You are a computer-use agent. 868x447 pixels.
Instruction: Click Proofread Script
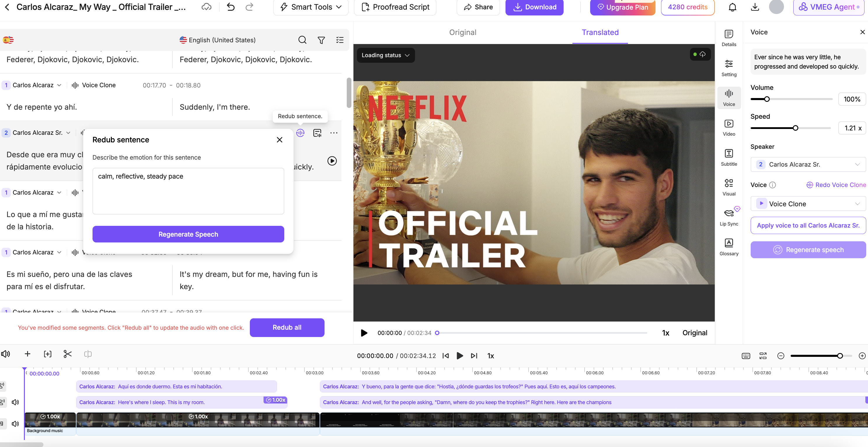click(x=395, y=7)
